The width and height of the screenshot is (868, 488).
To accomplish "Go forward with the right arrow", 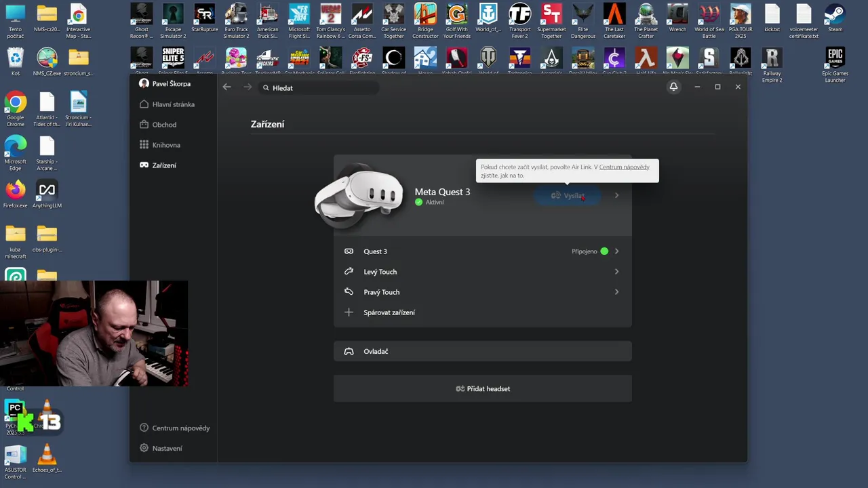I will tap(248, 87).
